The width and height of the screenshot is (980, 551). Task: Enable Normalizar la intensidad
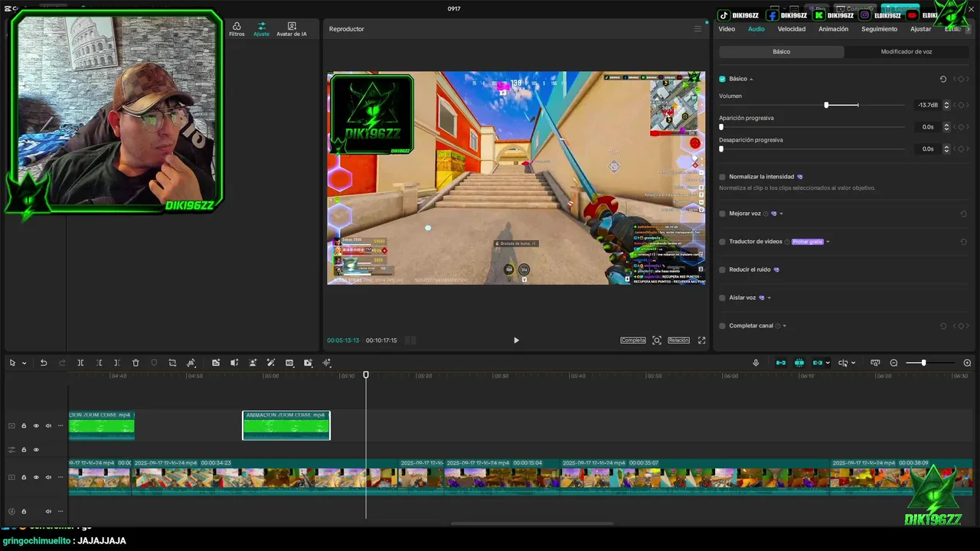click(x=722, y=177)
